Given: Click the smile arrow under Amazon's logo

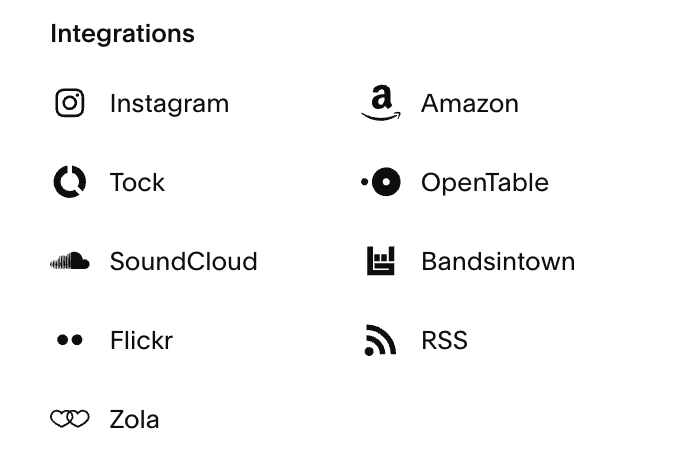Looking at the screenshot, I should pos(381,116).
